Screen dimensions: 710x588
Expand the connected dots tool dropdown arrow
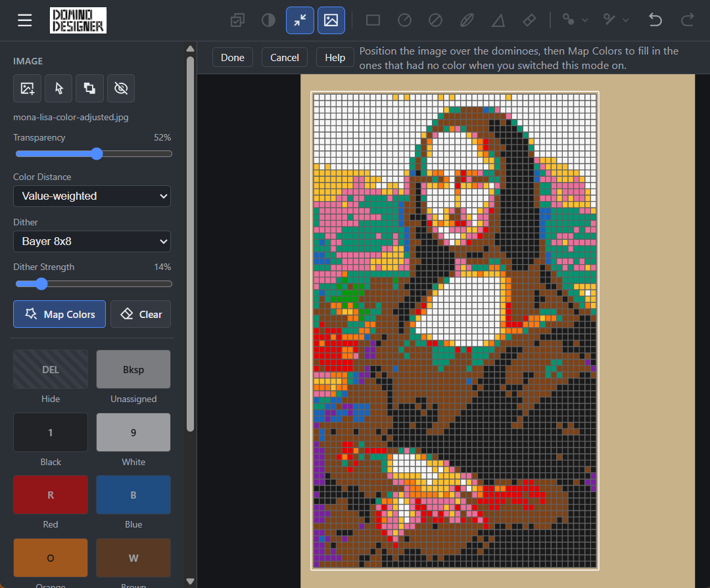click(x=585, y=20)
